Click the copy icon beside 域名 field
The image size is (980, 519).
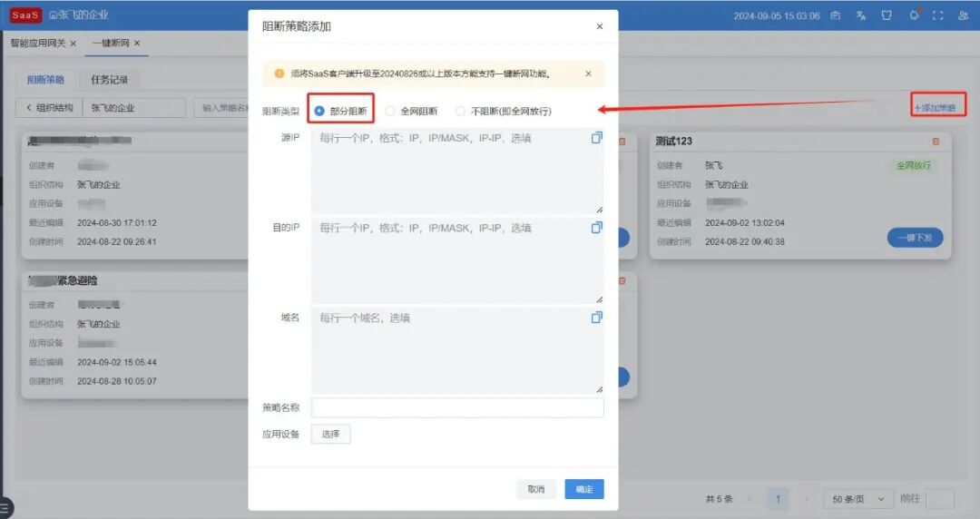click(x=597, y=318)
